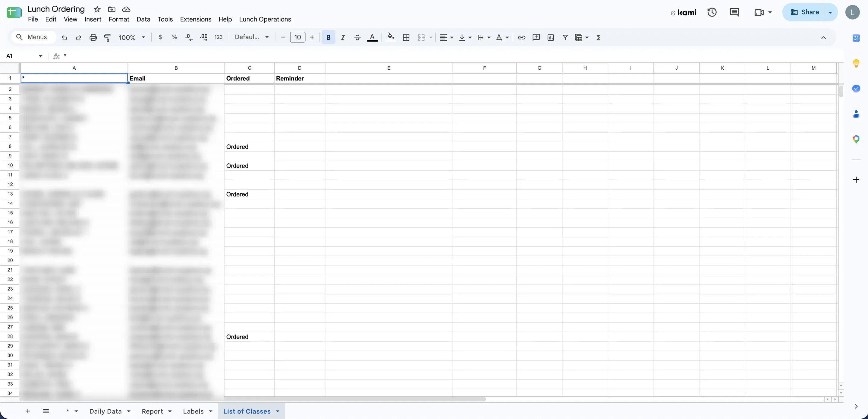This screenshot has height=419, width=868.
Task: Open List of Classes tab menu arrow
Action: pos(278,411)
